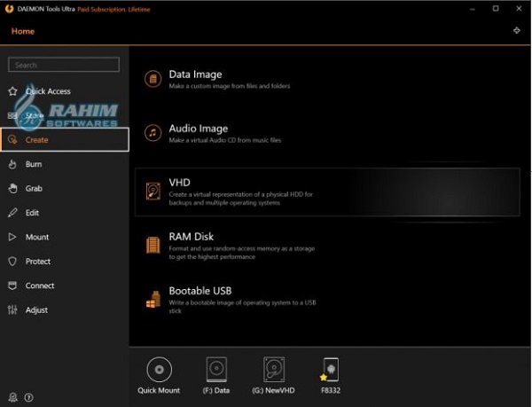This screenshot has width=532, height=407.
Task: Click the 'Paid Subscription. Lifetime' text
Action: pyautogui.click(x=113, y=9)
